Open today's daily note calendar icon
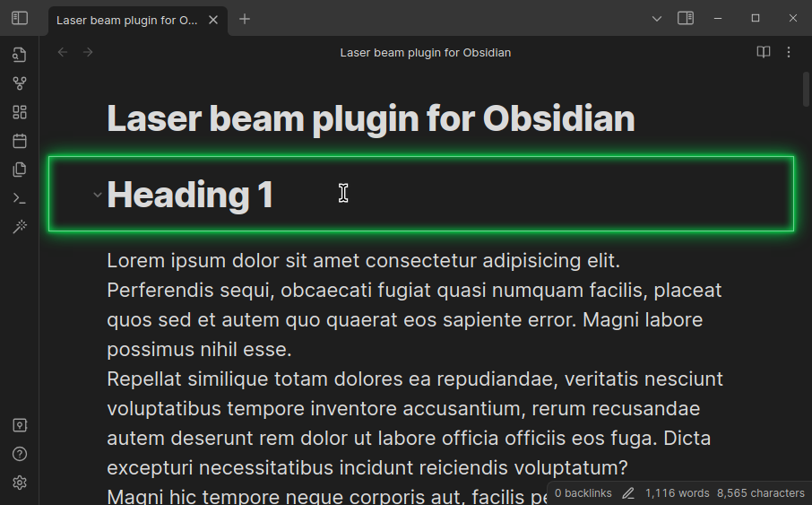Image resolution: width=812 pixels, height=505 pixels. tap(20, 141)
